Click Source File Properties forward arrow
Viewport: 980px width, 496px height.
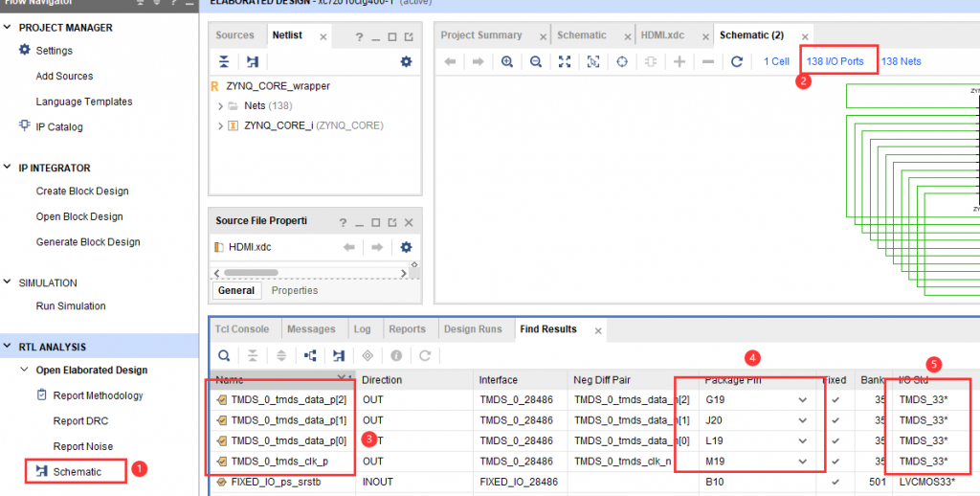[x=377, y=247]
